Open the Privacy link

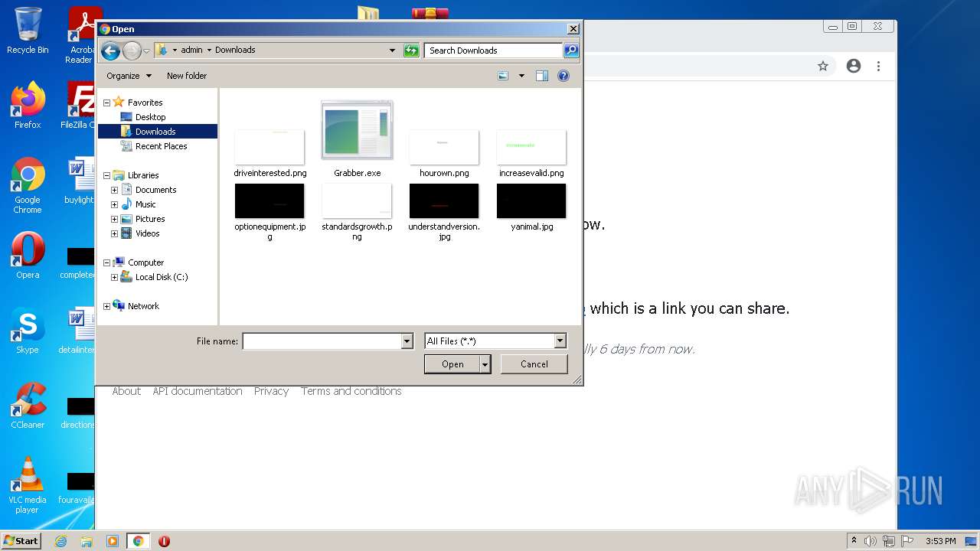271,391
